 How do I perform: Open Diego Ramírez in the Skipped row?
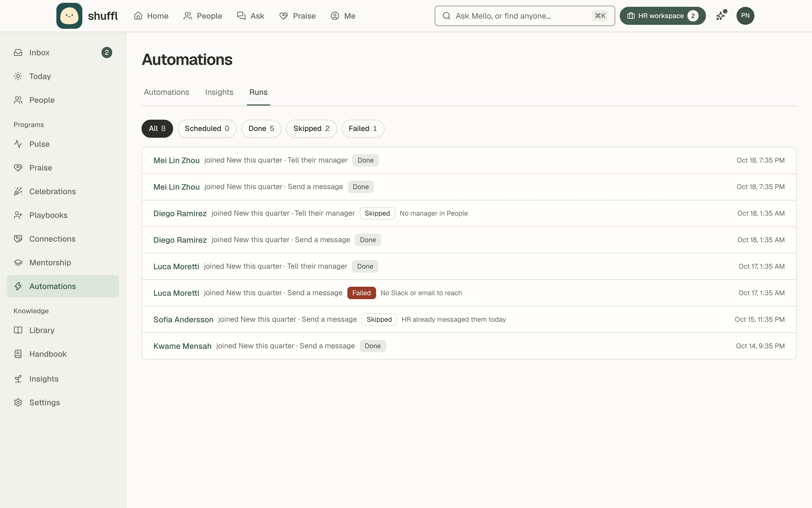tap(180, 213)
